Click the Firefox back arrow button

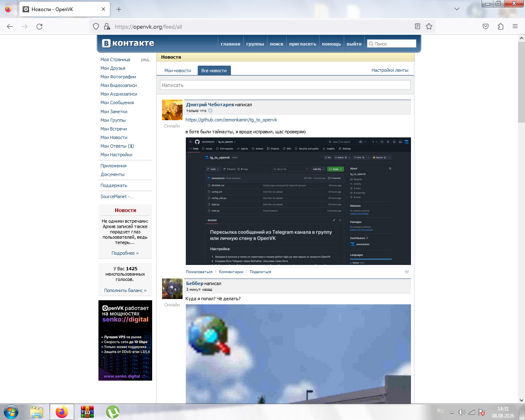point(10,26)
